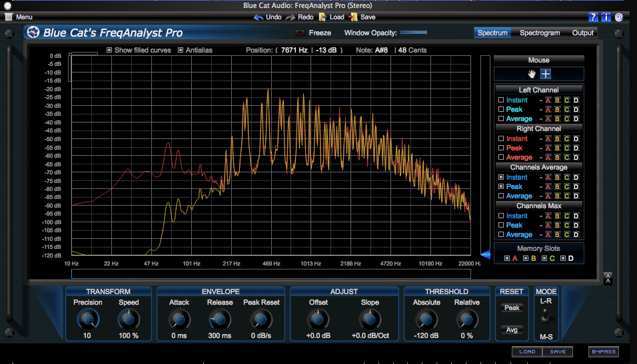Click the Freeze indicator light
637x364 pixels.
pyautogui.click(x=300, y=33)
